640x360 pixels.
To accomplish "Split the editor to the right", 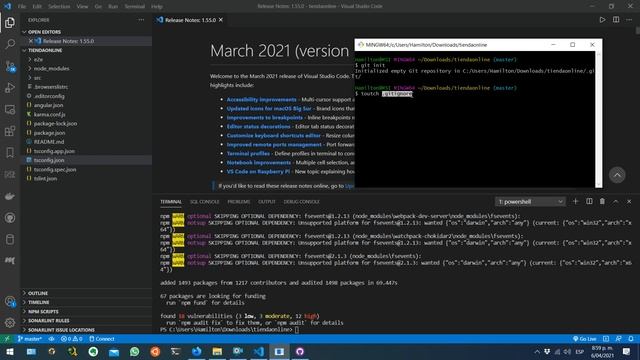I will (616, 20).
